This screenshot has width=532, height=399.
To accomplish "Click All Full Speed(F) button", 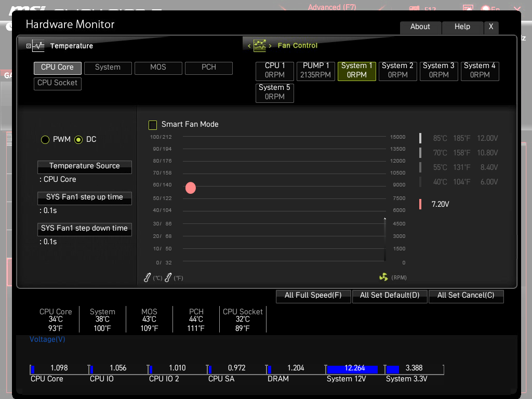I will tap(313, 296).
